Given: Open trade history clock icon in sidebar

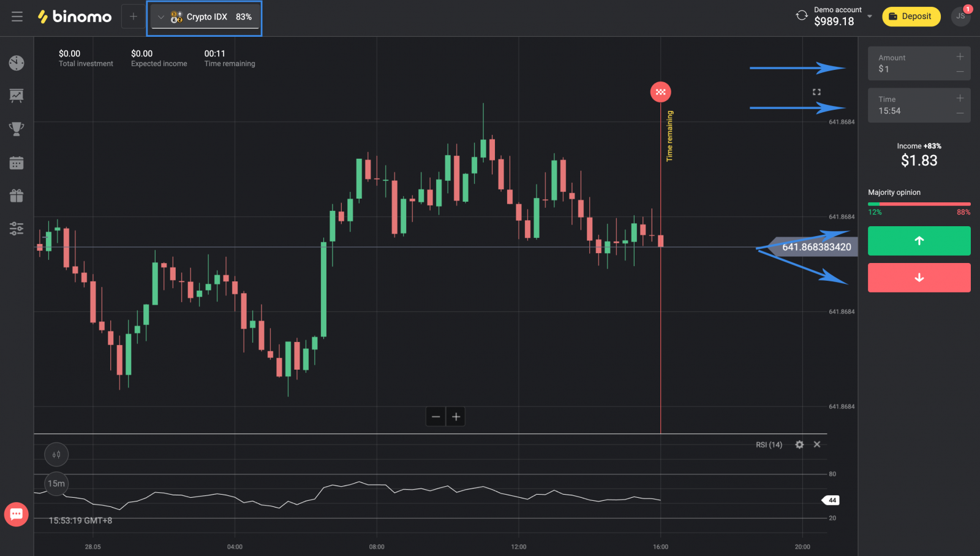Looking at the screenshot, I should [17, 63].
